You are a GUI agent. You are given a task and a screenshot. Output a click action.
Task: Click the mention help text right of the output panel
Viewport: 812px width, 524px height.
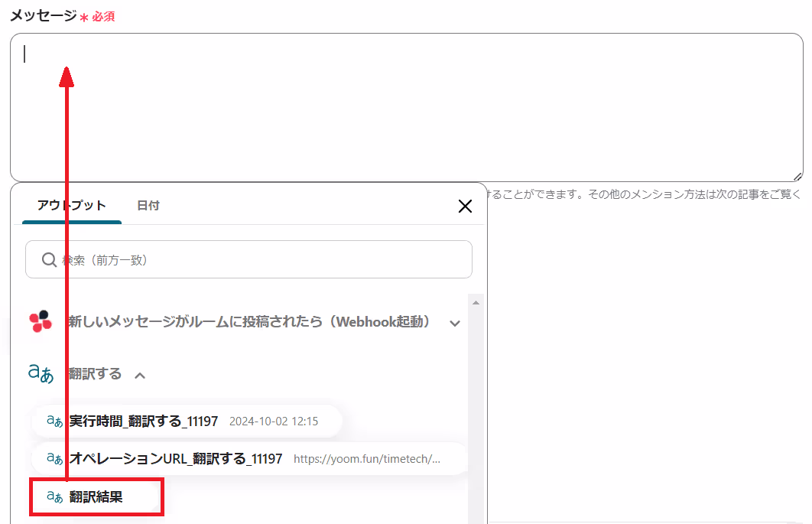645,194
